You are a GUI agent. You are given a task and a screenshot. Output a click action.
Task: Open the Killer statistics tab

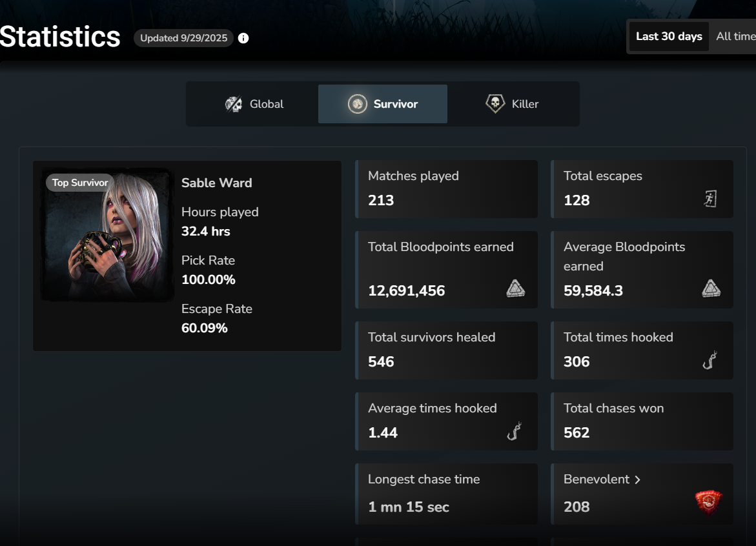pos(512,104)
